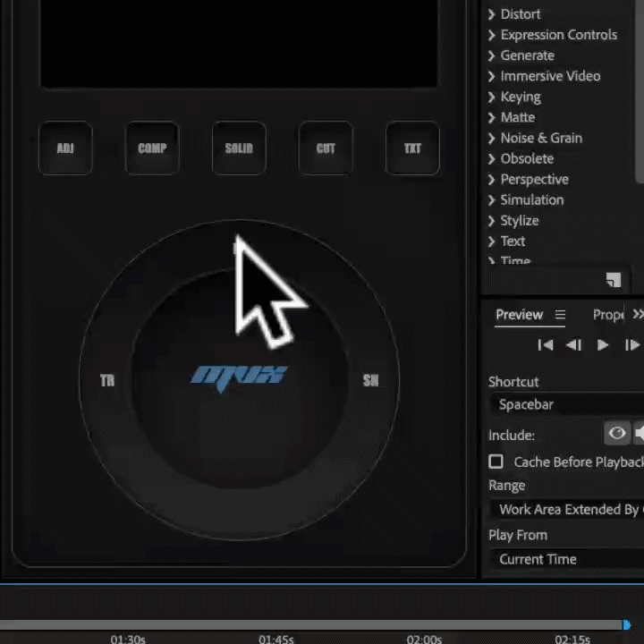Step forward one frame in Preview
This screenshot has width=644, height=644.
(x=632, y=345)
